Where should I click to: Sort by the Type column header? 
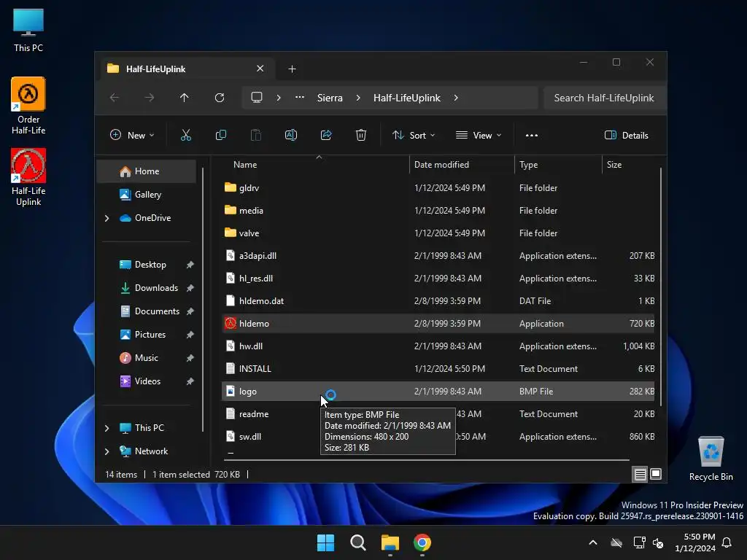[558, 165]
